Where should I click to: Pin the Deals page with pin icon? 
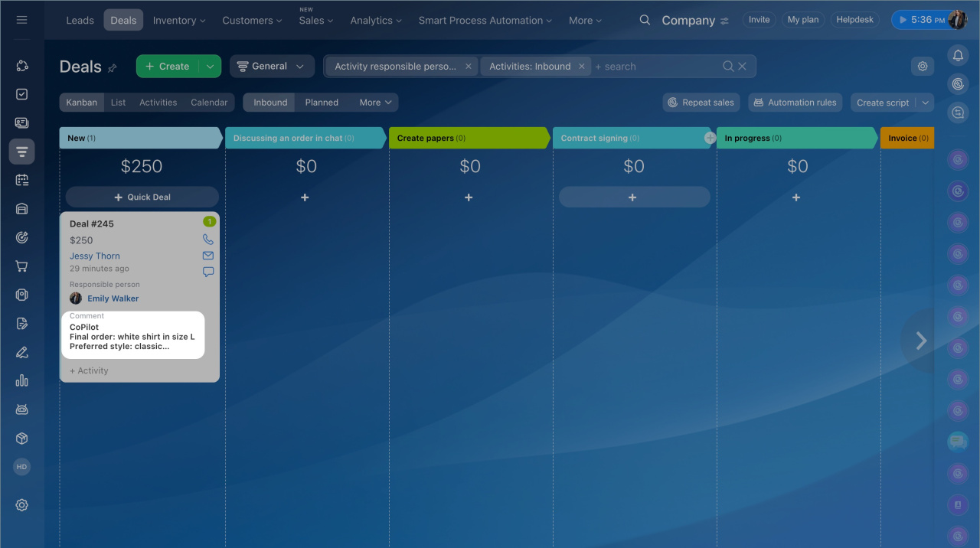pyautogui.click(x=113, y=68)
